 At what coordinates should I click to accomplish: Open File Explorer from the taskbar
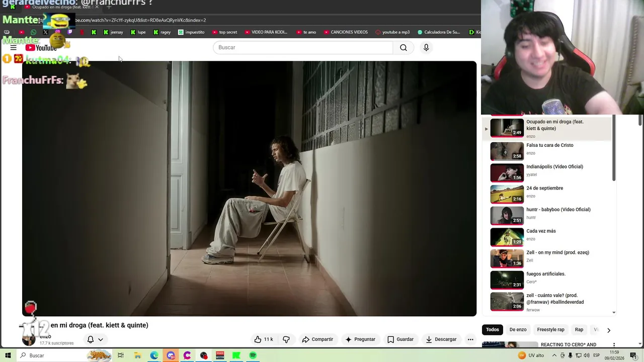137,355
